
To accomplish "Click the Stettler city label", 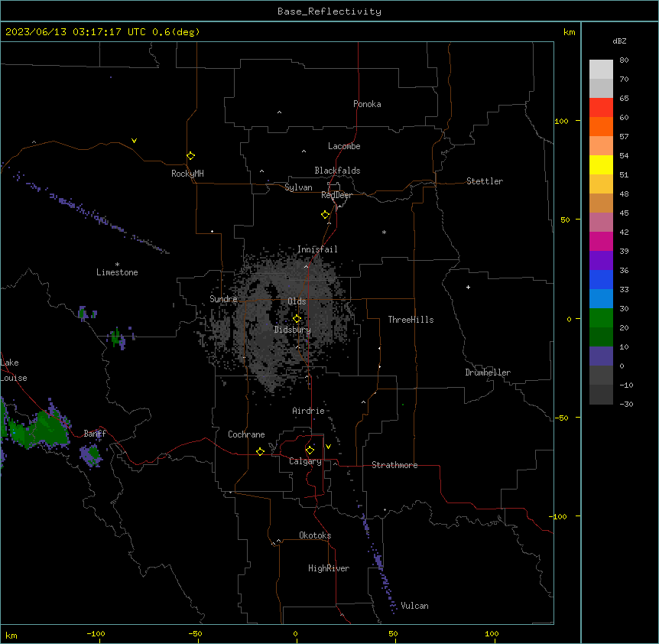I will pos(485,181).
